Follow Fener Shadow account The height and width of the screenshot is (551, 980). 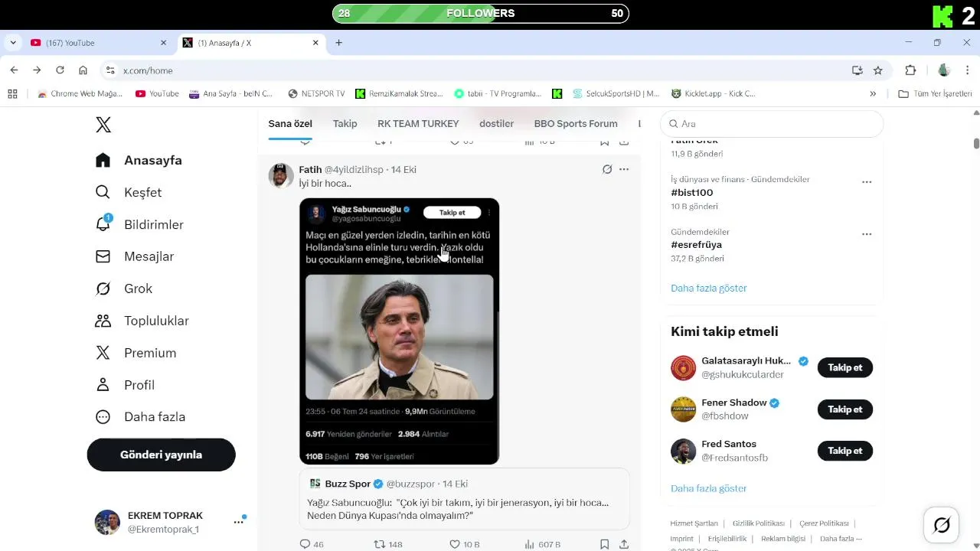coord(845,409)
